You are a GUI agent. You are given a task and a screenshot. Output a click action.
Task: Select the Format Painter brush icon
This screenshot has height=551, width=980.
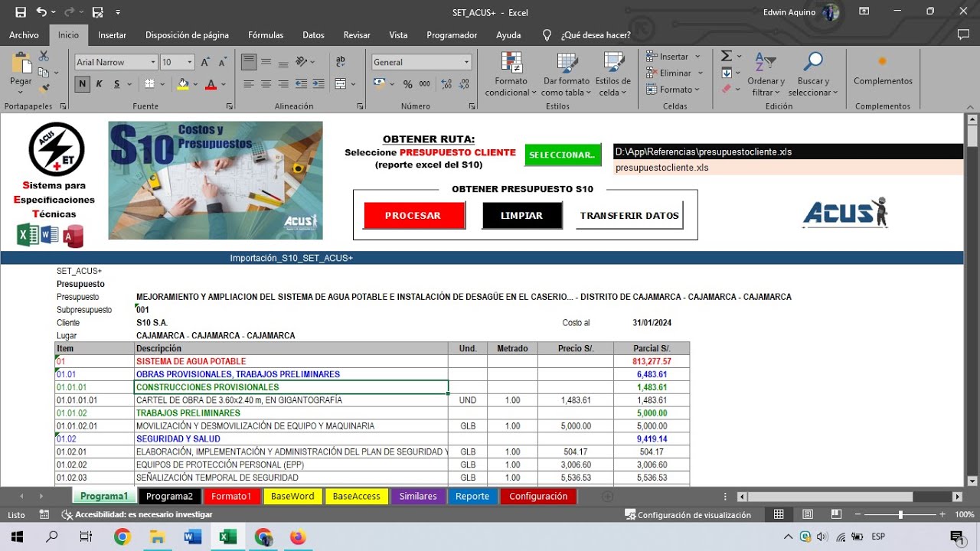44,89
